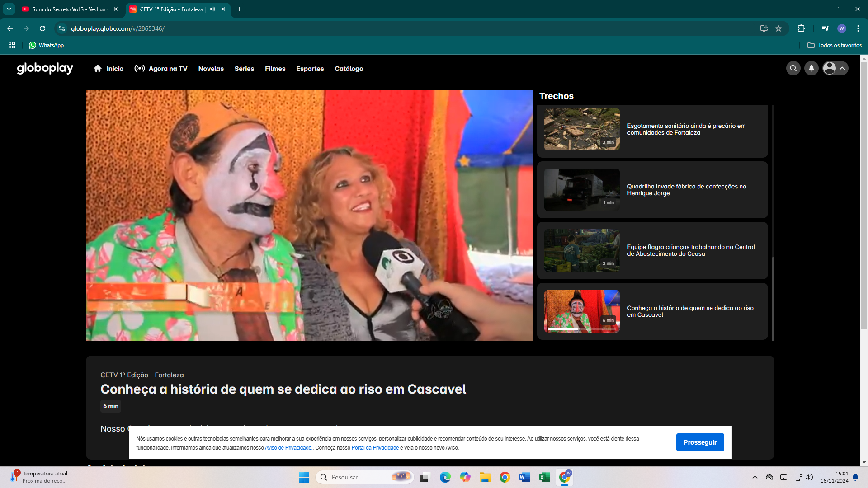Show hidden system tray icons
Screen dimensions: 868x488
[x=755, y=477]
